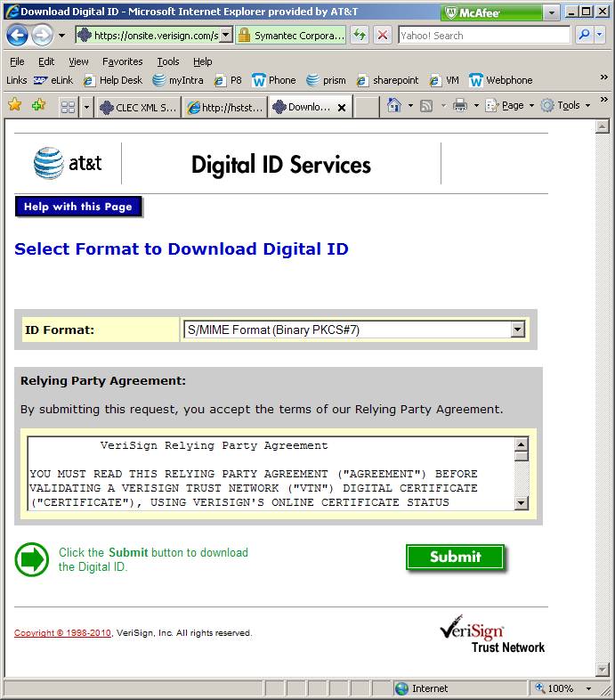The width and height of the screenshot is (615, 700).
Task: Open the File menu
Action: point(17,61)
